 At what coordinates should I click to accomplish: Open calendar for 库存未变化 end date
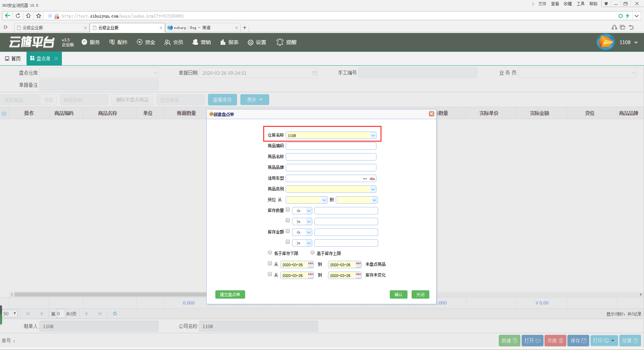coord(358,276)
